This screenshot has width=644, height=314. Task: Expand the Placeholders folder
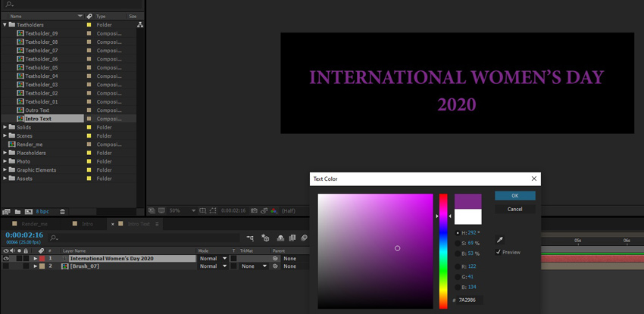[5, 153]
